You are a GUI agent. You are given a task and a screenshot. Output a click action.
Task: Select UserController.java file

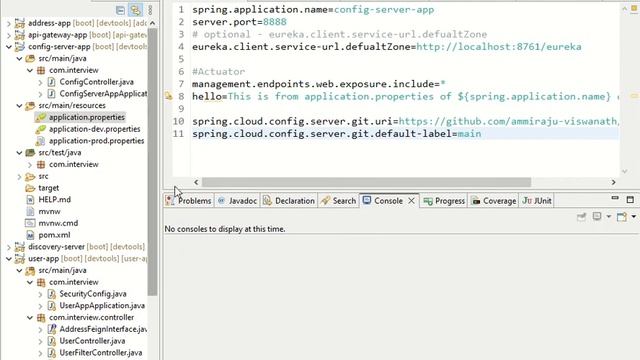click(92, 341)
